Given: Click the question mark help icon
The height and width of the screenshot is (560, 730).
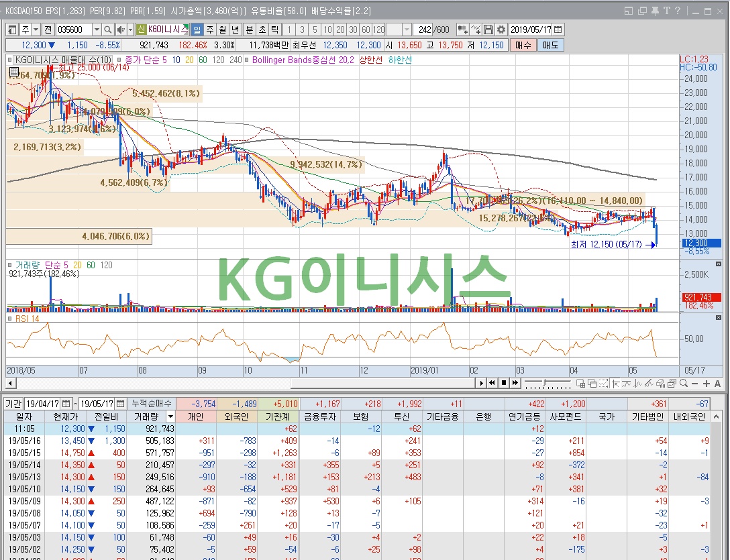Looking at the screenshot, I should (678, 11).
